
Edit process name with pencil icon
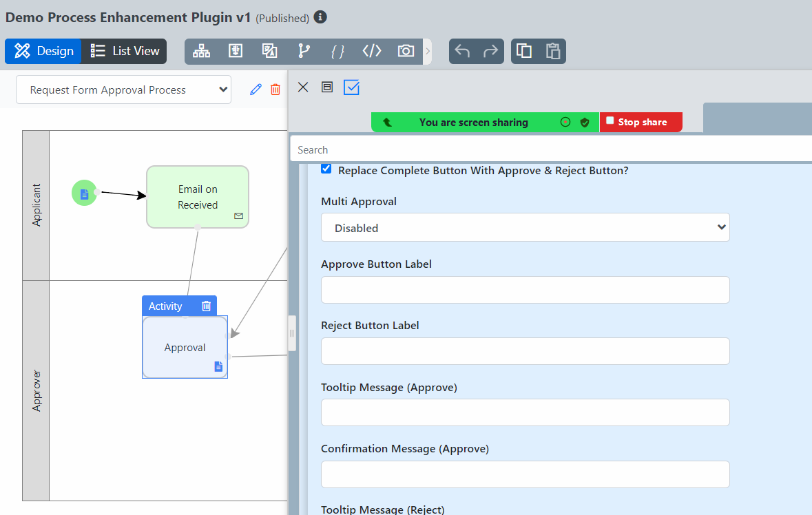pyautogui.click(x=256, y=90)
